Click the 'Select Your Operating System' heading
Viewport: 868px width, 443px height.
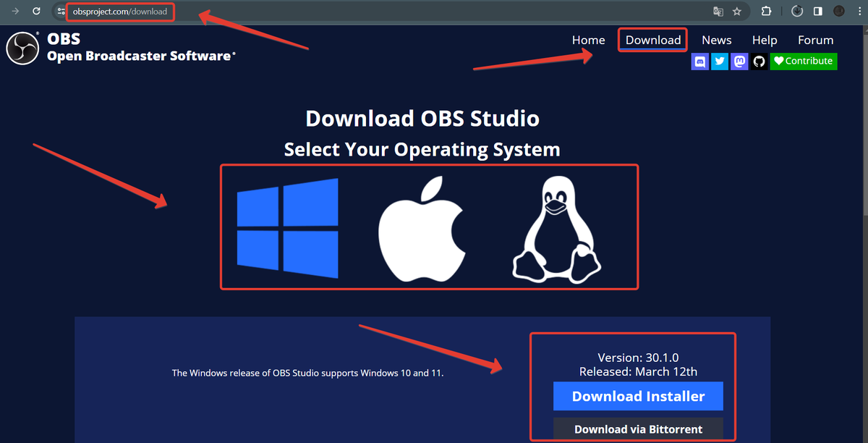click(422, 150)
